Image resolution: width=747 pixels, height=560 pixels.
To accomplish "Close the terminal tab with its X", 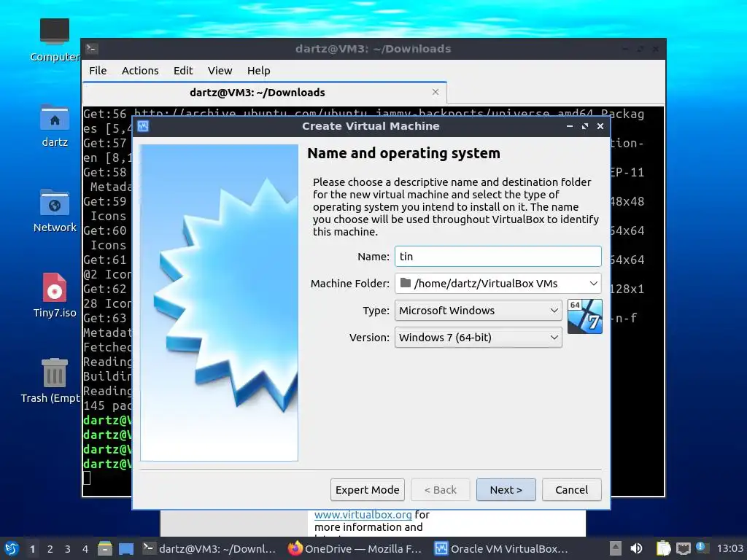I will click(435, 92).
